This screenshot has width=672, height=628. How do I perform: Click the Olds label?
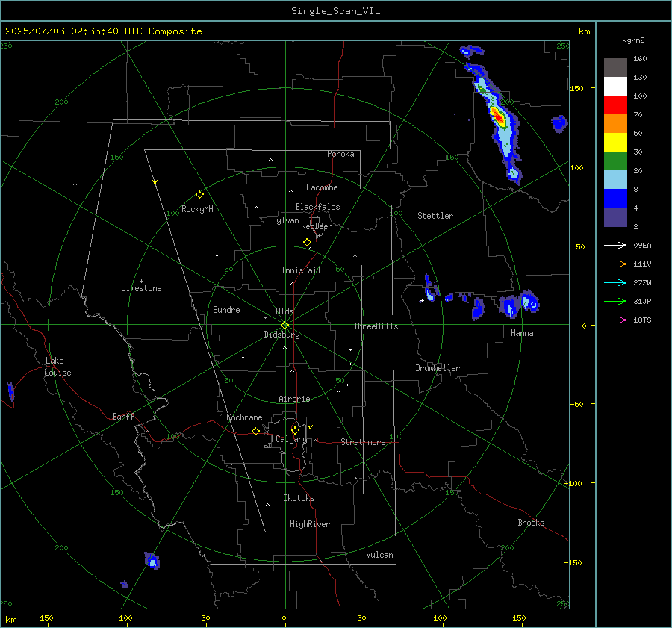[x=284, y=311]
